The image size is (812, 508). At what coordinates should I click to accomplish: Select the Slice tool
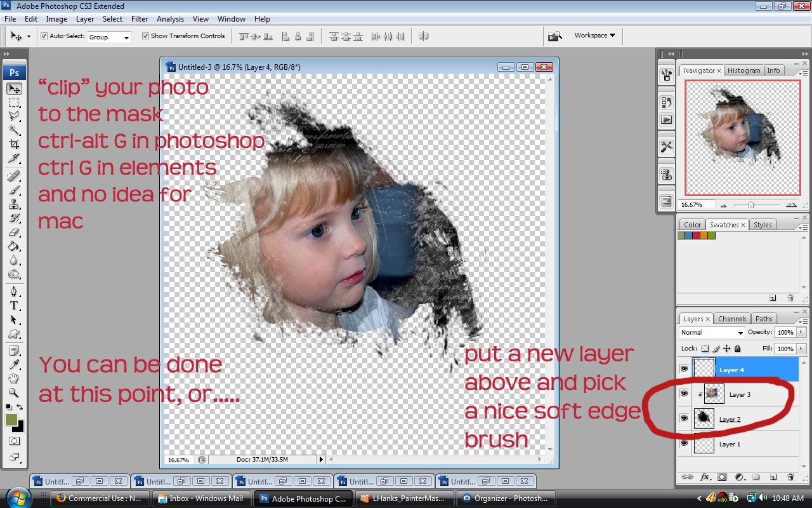pos(14,158)
